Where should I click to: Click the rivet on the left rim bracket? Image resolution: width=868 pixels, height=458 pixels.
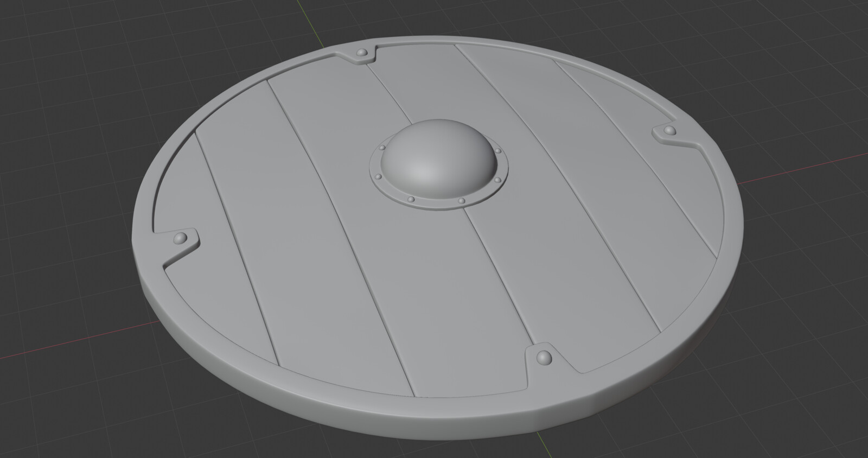point(180,239)
